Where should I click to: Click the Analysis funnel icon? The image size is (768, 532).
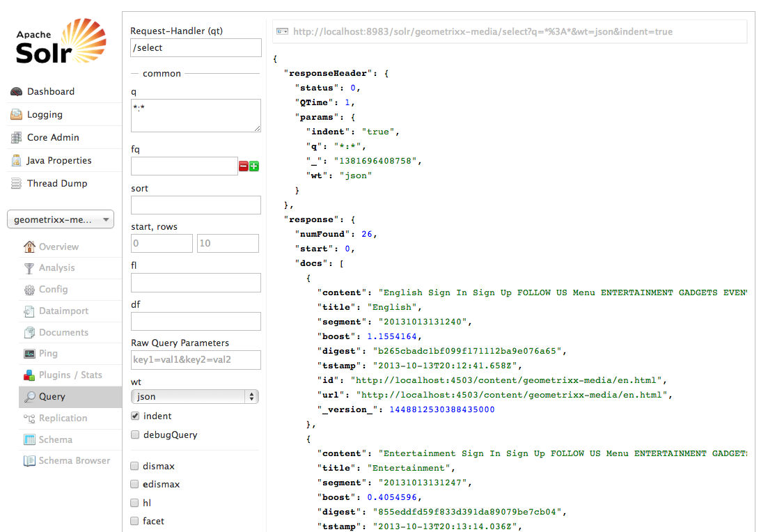(29, 268)
